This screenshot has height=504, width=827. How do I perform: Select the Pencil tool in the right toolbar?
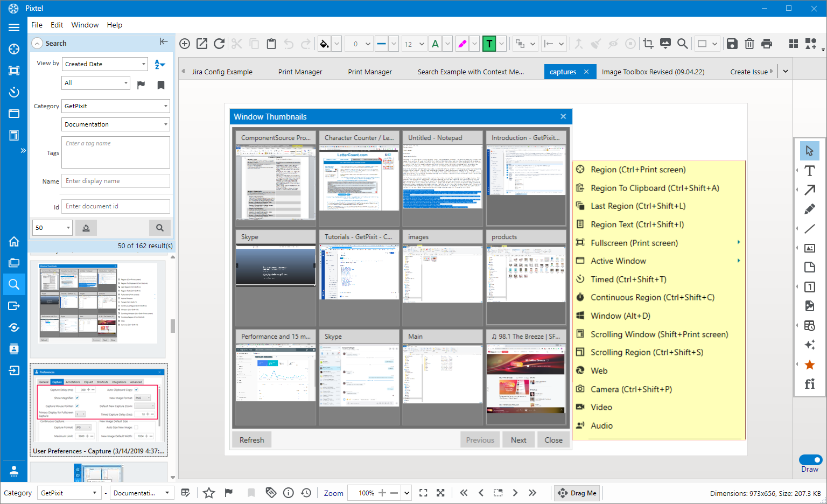pyautogui.click(x=809, y=209)
